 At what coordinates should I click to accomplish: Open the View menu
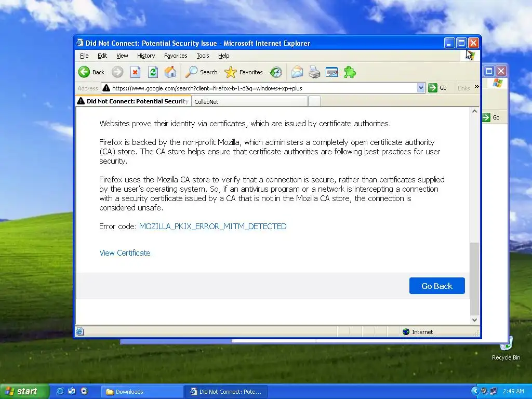(122, 56)
